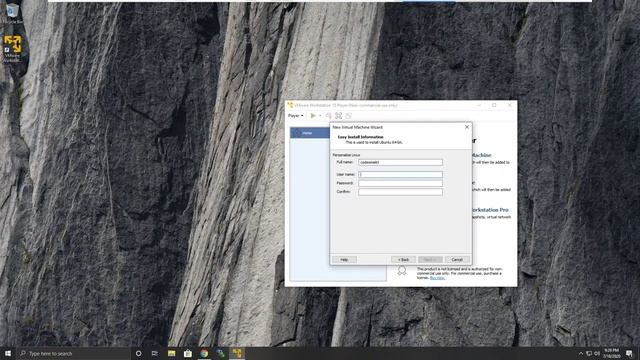The width and height of the screenshot is (640, 360).
Task: Select the Home item in VMware library
Action: [310, 133]
